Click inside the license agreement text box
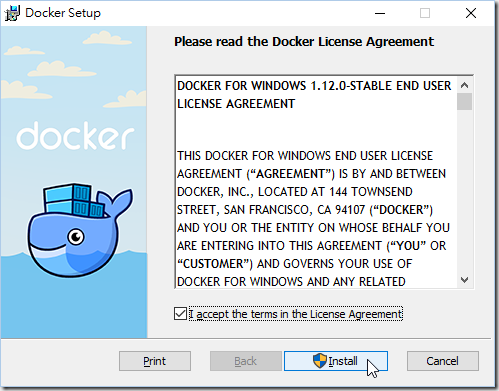The image size is (499, 391). click(x=316, y=182)
